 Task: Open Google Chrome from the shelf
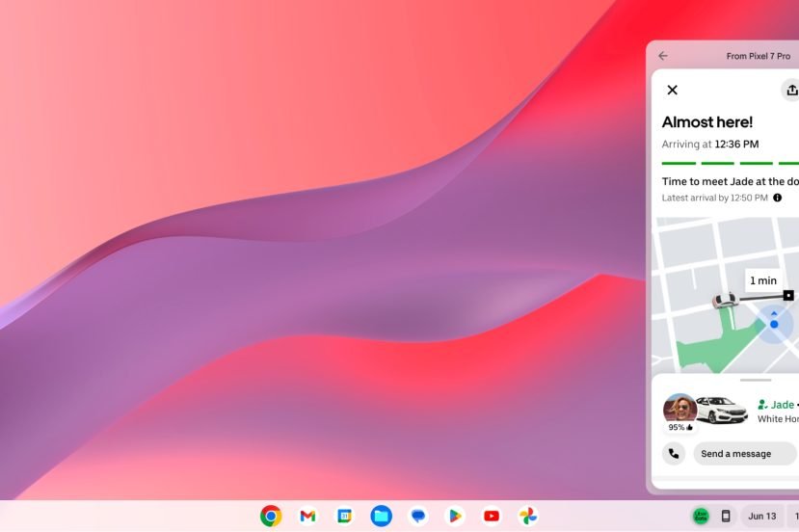(x=271, y=517)
